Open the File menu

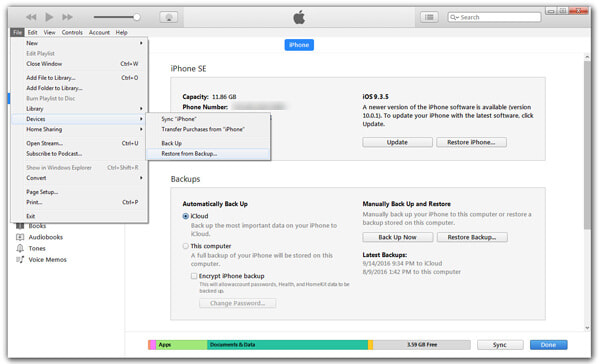(x=18, y=33)
